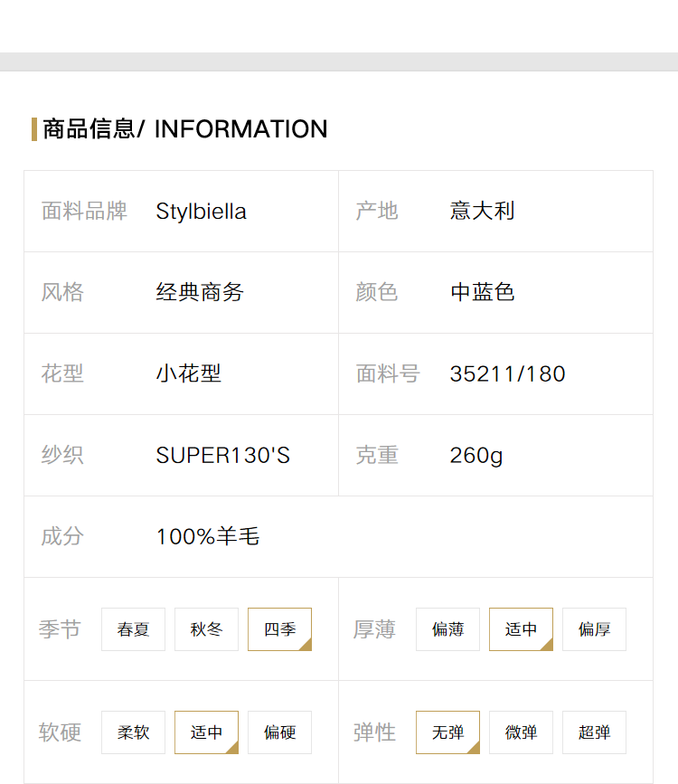Select the 春夏 season option
This screenshot has height=784, width=678.
[x=133, y=629]
